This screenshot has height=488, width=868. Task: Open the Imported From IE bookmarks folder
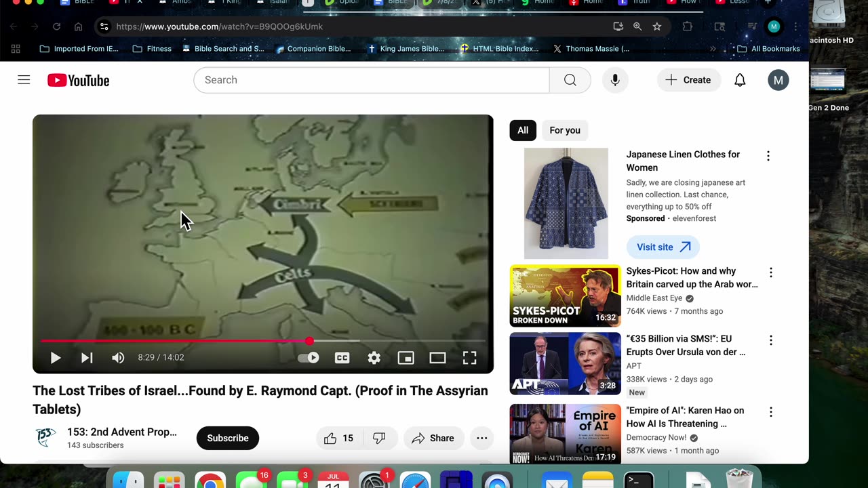(79, 49)
